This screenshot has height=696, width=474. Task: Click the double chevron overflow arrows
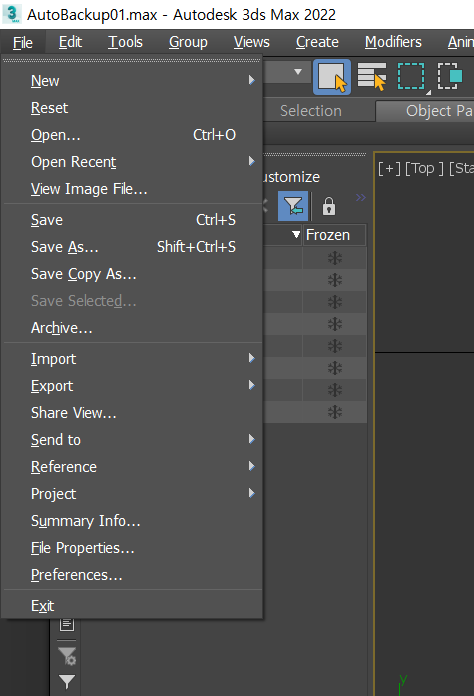[360, 198]
